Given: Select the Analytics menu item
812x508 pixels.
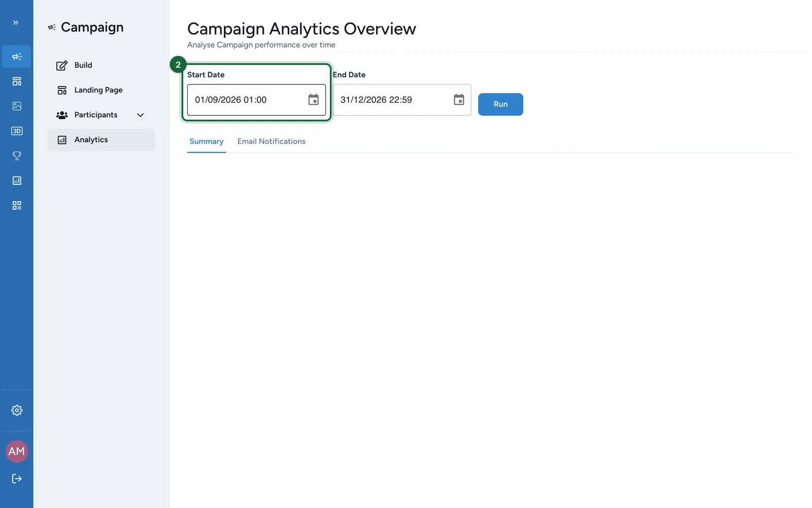Looking at the screenshot, I should click(x=101, y=140).
